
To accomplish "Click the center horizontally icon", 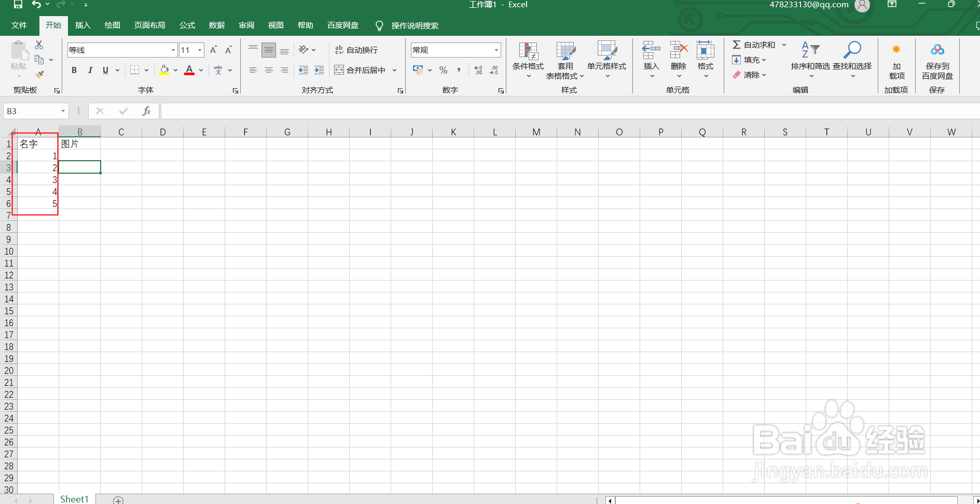I will pyautogui.click(x=269, y=70).
